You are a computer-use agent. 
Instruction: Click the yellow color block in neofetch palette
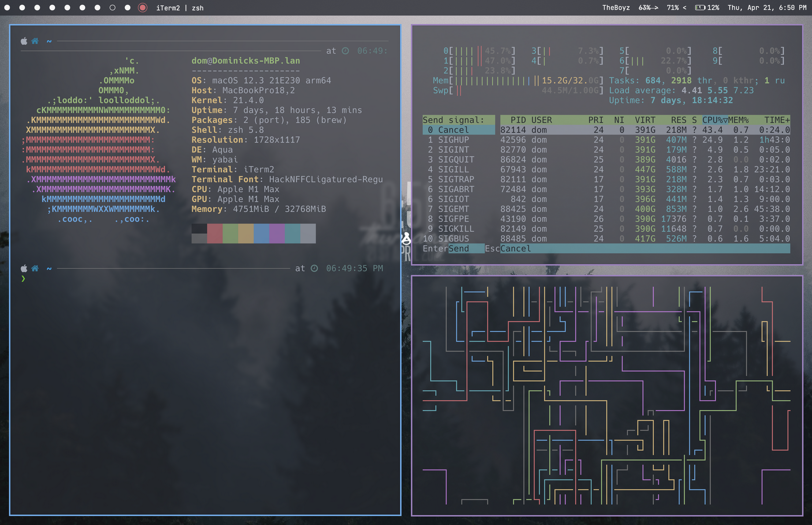pyautogui.click(x=246, y=233)
